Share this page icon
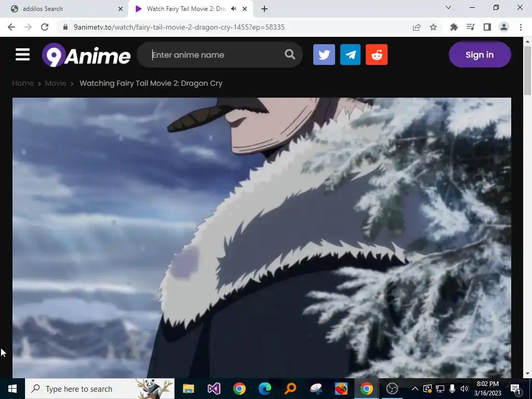This screenshot has width=532, height=399. pyautogui.click(x=417, y=27)
